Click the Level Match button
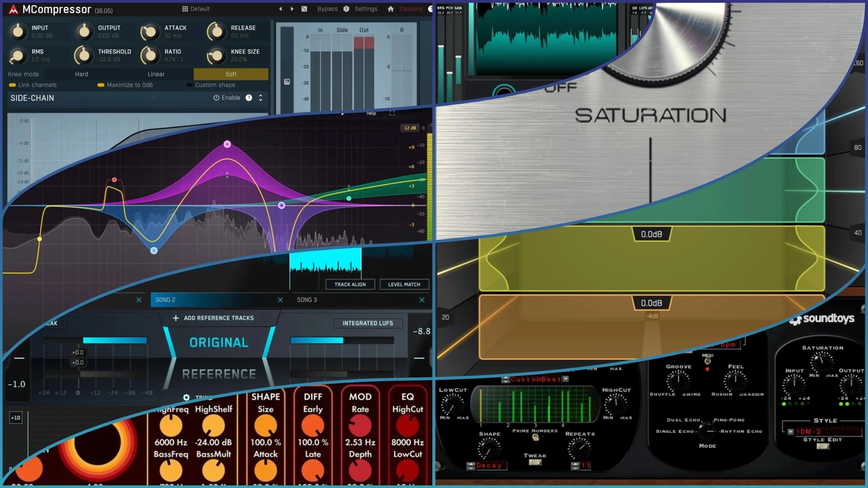 [x=404, y=285]
